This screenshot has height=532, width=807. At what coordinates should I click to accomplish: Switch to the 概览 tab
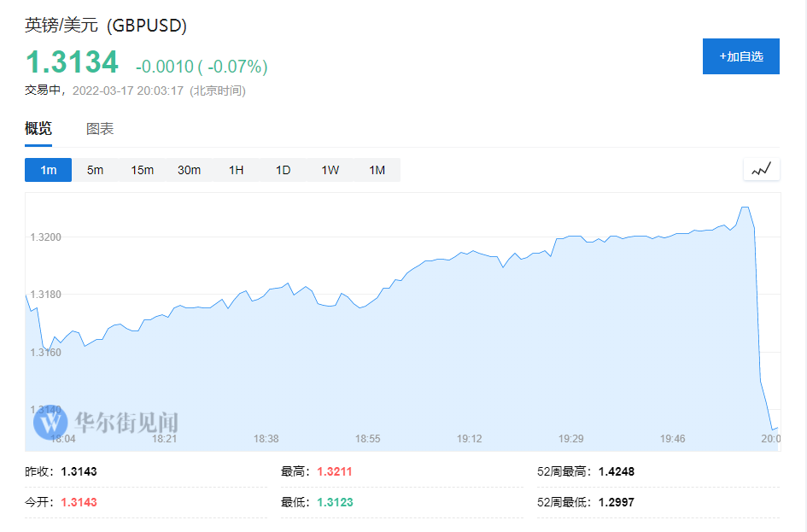pos(38,129)
